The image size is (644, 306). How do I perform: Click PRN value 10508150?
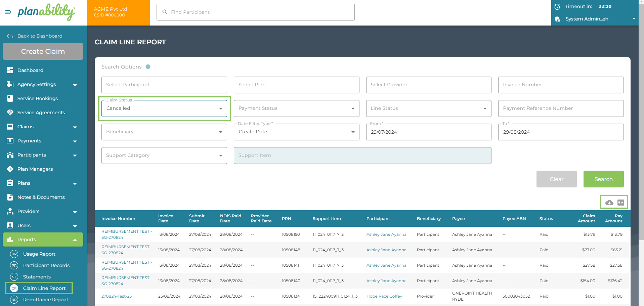[x=291, y=234]
